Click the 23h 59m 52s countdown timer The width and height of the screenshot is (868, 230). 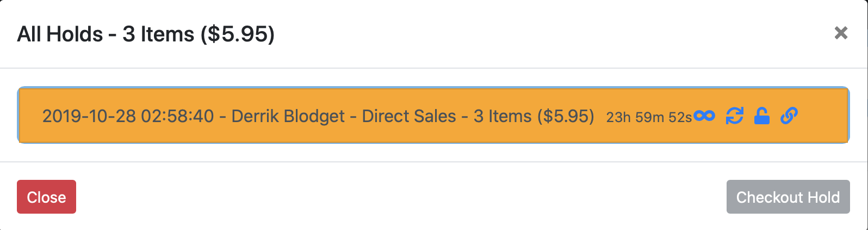pyautogui.click(x=649, y=117)
